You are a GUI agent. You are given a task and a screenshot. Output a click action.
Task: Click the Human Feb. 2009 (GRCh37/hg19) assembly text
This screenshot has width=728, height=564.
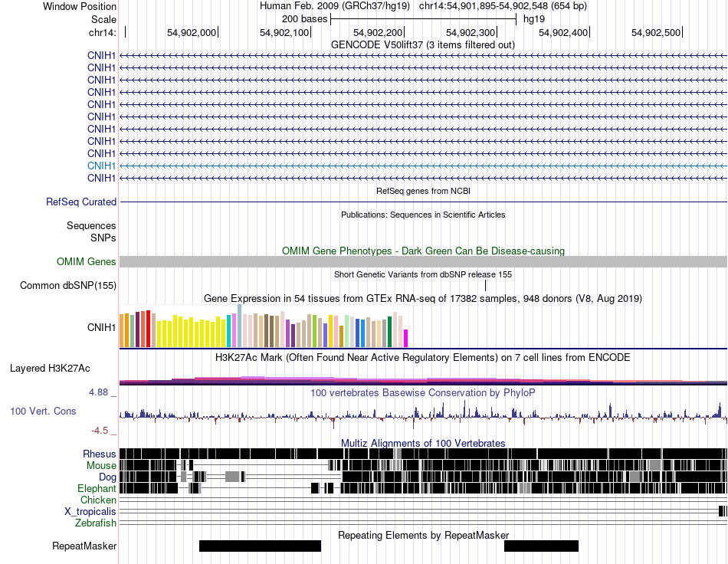coord(335,6)
